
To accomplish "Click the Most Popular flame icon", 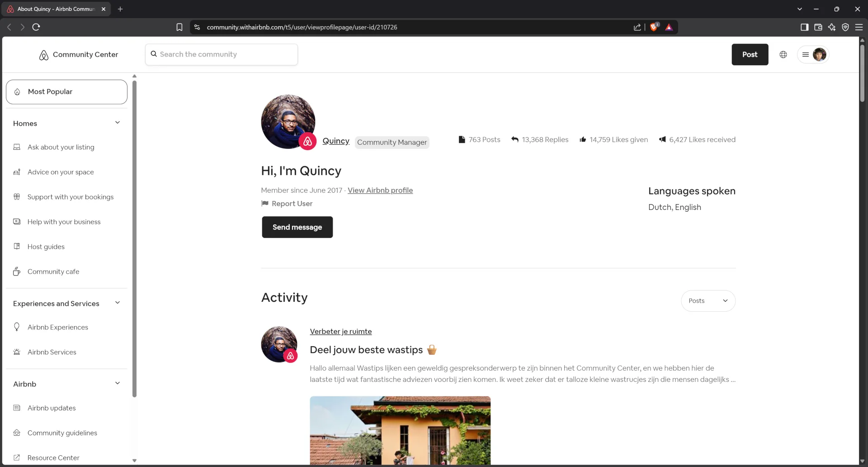I will tap(17, 92).
